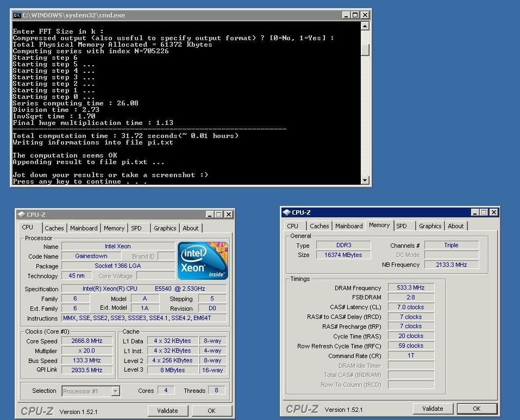Click the Threads count value 8
The image size is (520, 420).
[x=217, y=390]
